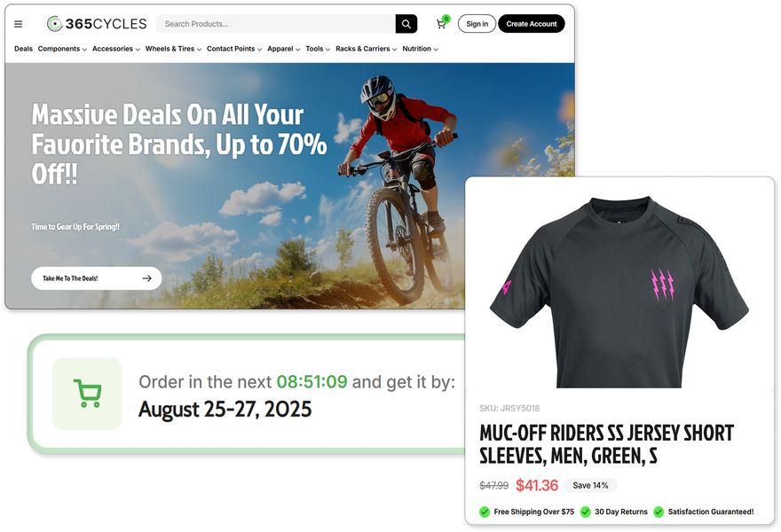Screen dimensions: 781x532
Task: Click the 365Cycles logo
Action: coord(97,24)
